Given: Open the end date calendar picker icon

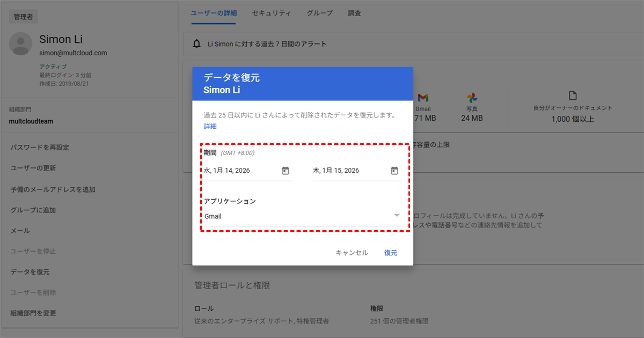Looking at the screenshot, I should click(394, 171).
